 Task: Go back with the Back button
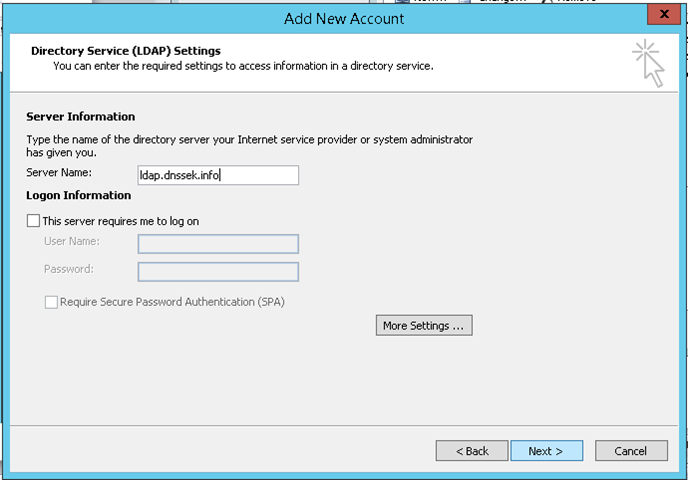pyautogui.click(x=472, y=451)
